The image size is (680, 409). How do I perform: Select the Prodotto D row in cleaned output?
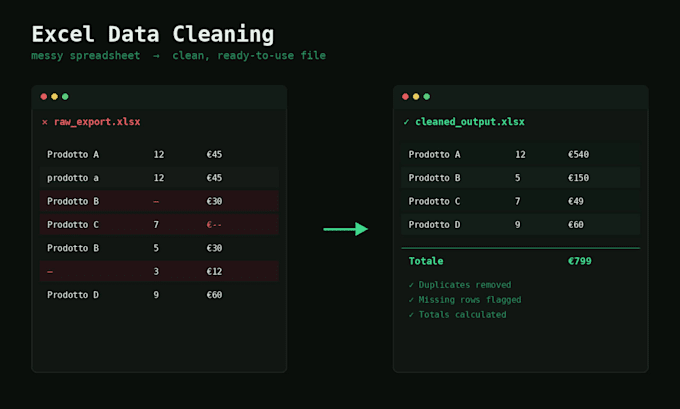(x=520, y=225)
